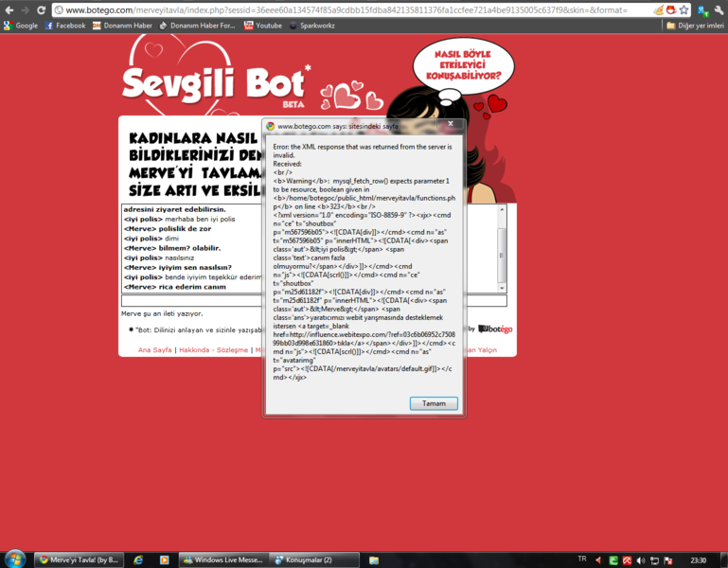Click chat line 'Merve> polislik de zor'
The height and width of the screenshot is (568, 728).
(x=168, y=228)
